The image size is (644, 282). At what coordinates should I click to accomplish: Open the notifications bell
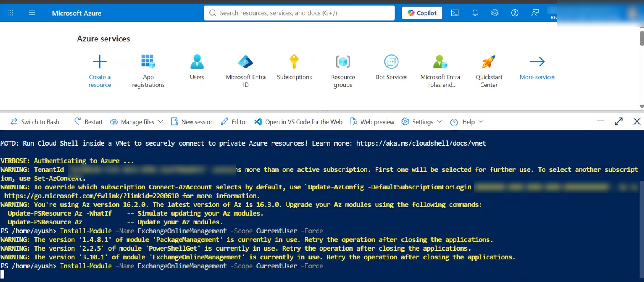point(475,13)
